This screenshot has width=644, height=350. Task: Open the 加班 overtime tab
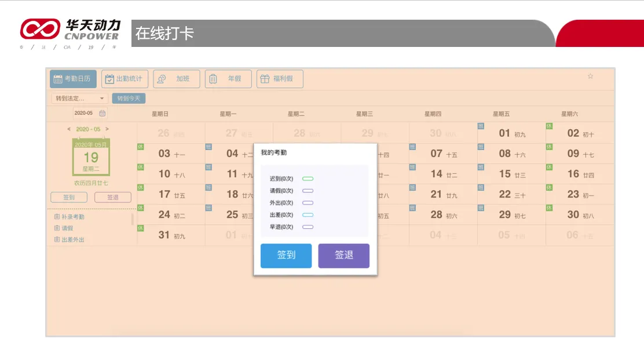177,79
